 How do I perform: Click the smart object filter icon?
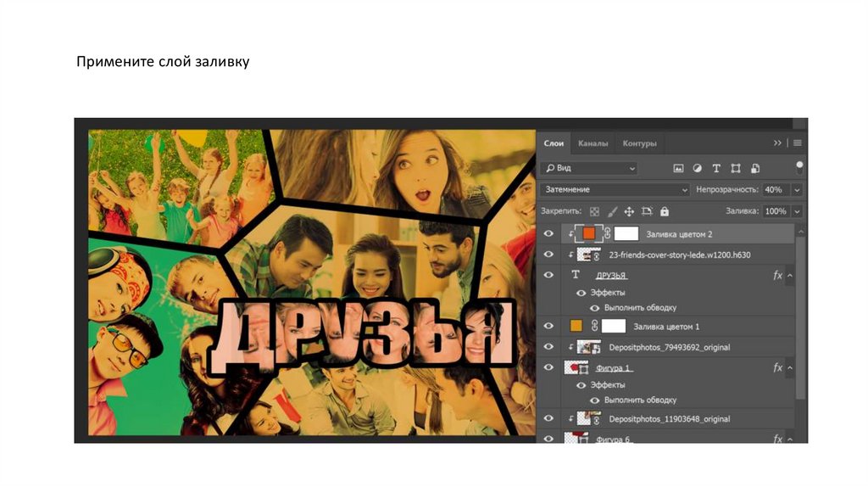coord(755,169)
